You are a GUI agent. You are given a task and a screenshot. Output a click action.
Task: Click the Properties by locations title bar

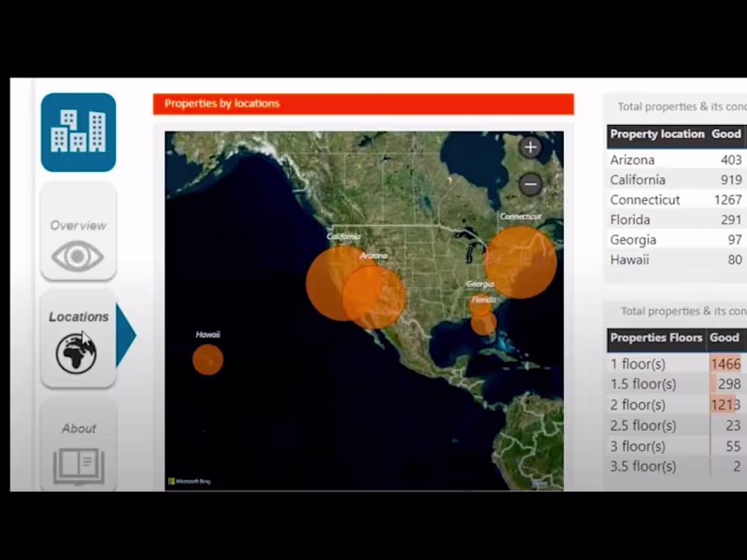click(x=363, y=104)
